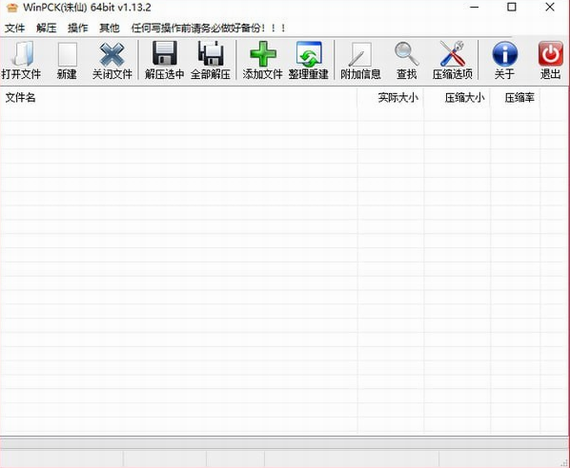Show About dialog via 关于 icon
Image resolution: width=570 pixels, height=468 pixels.
point(505,60)
